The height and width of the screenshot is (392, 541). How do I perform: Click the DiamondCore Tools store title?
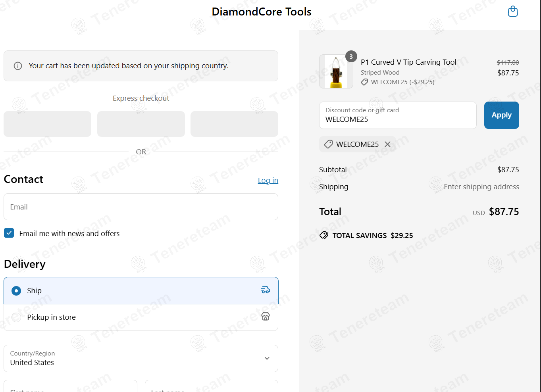(262, 12)
